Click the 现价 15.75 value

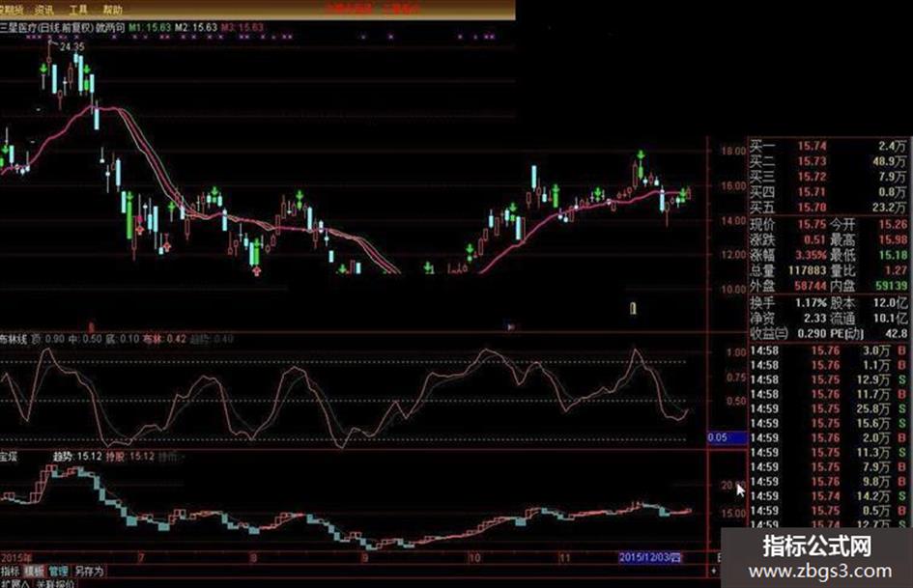812,225
